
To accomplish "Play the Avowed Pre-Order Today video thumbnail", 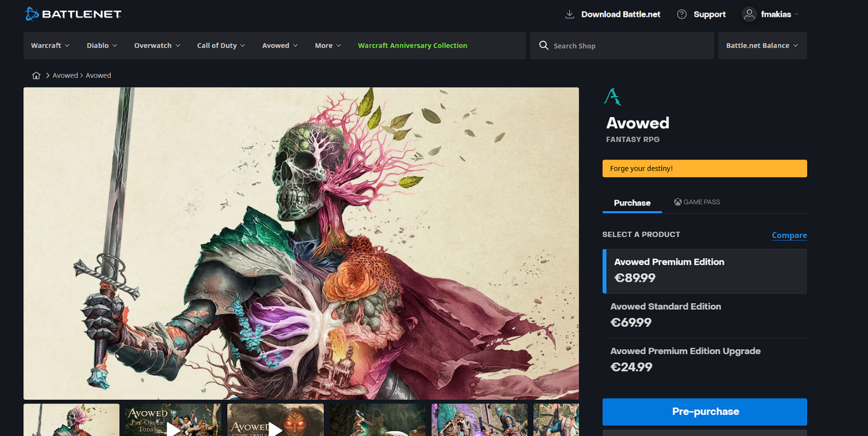I will pos(173,420).
